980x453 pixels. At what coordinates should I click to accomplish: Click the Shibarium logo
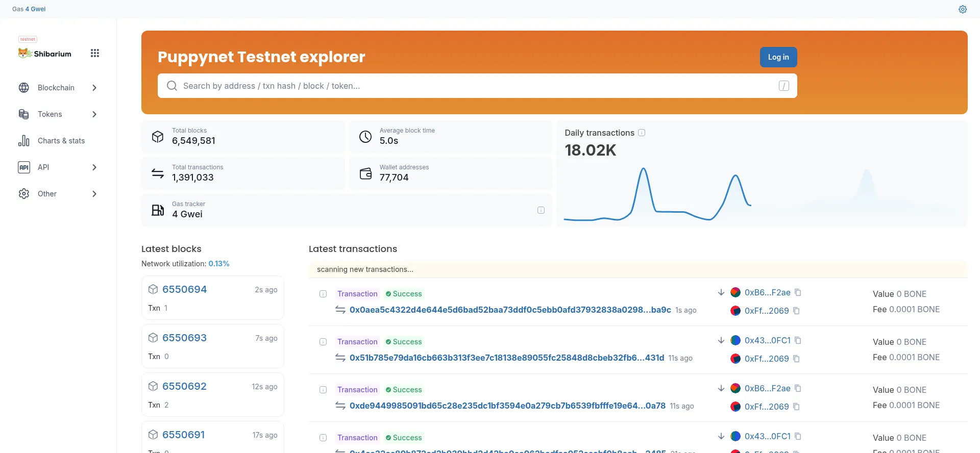tap(45, 54)
